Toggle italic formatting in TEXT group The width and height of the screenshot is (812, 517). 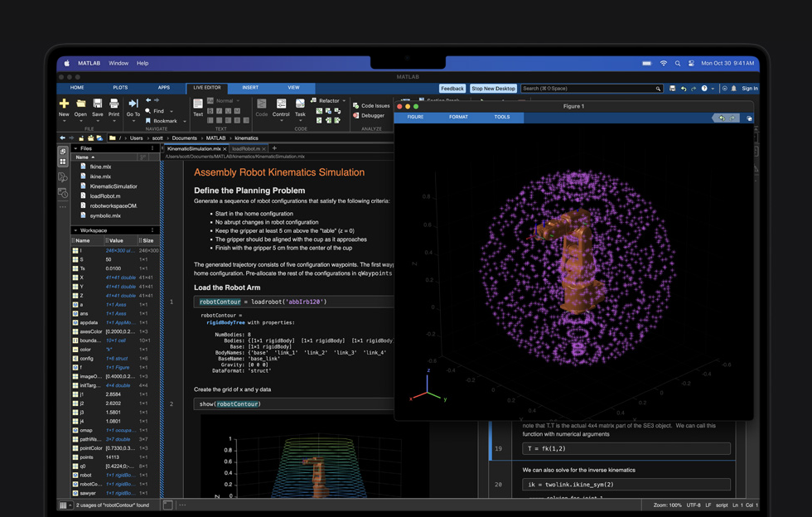pos(219,111)
